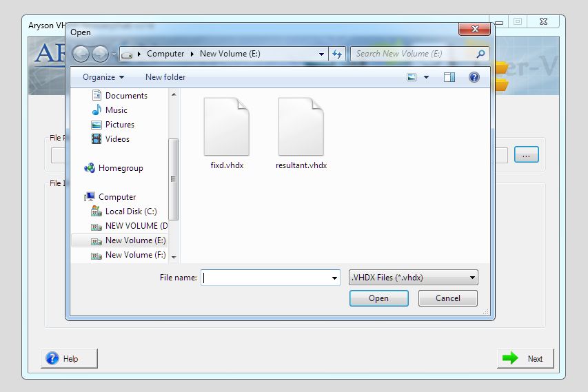Expand the recent pages dropdown arrow
588x392 pixels.
pos(114,54)
